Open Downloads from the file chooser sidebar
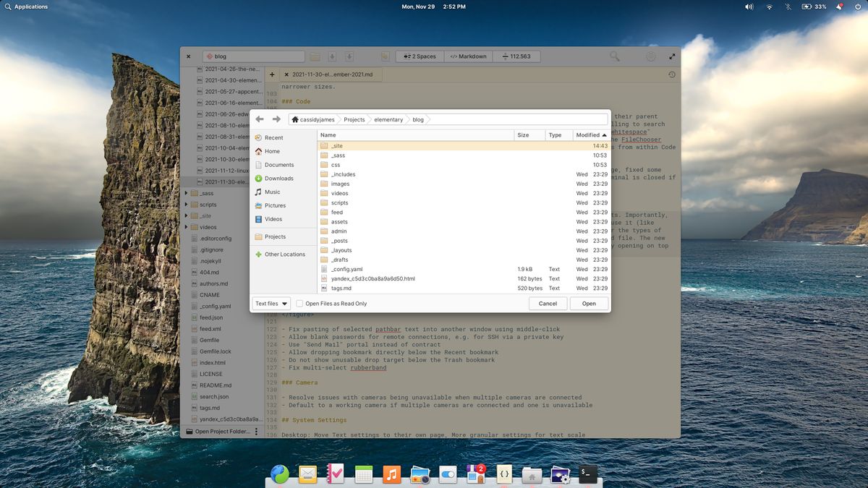Screen dimensions: 868x488 tap(277, 178)
